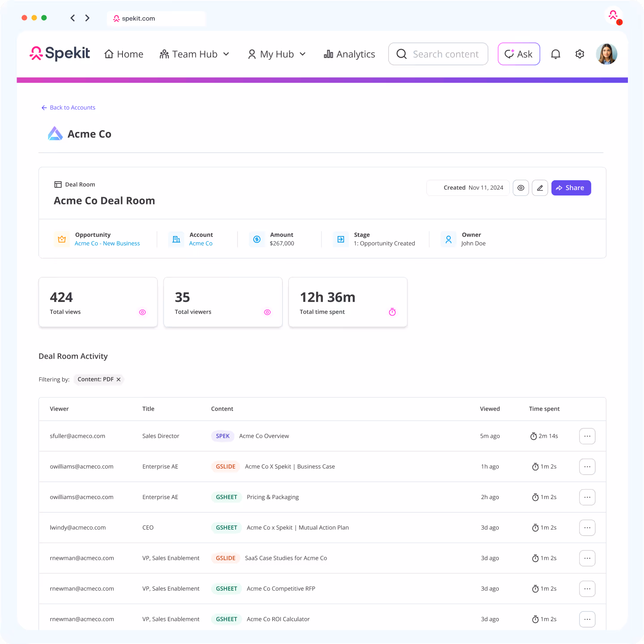The height and width of the screenshot is (644, 644).
Task: Open Acme Co X Spekit | Business Case
Action: [x=290, y=466]
